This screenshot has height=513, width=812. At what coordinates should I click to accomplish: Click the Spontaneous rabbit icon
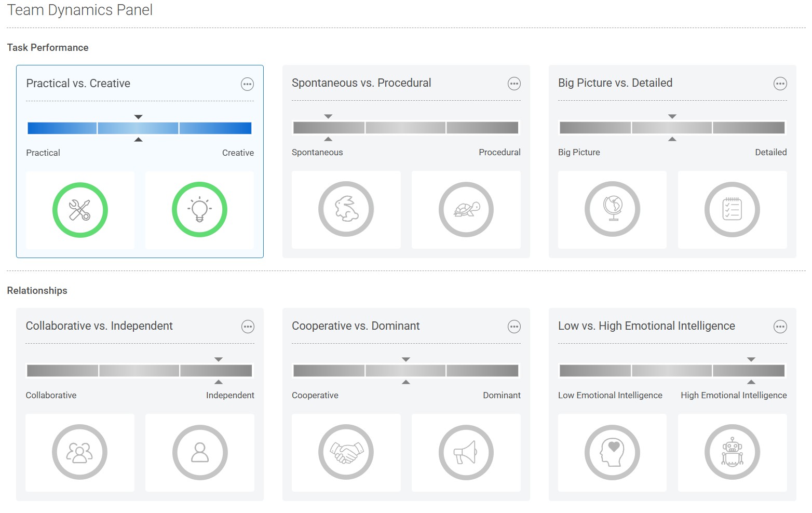pyautogui.click(x=346, y=209)
